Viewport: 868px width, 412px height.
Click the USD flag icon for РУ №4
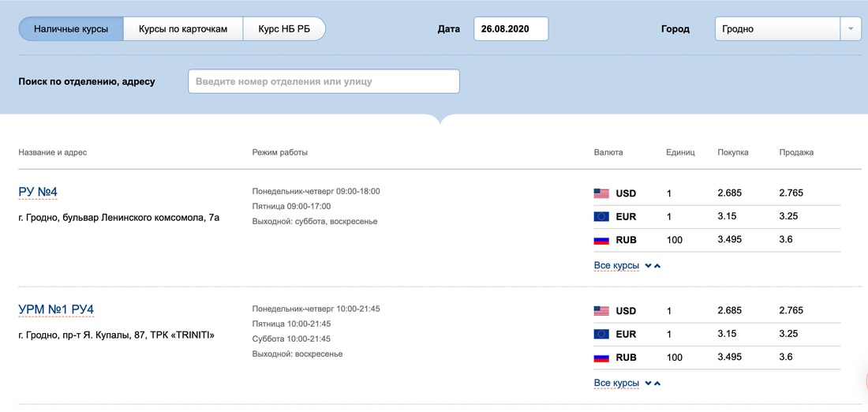click(601, 193)
